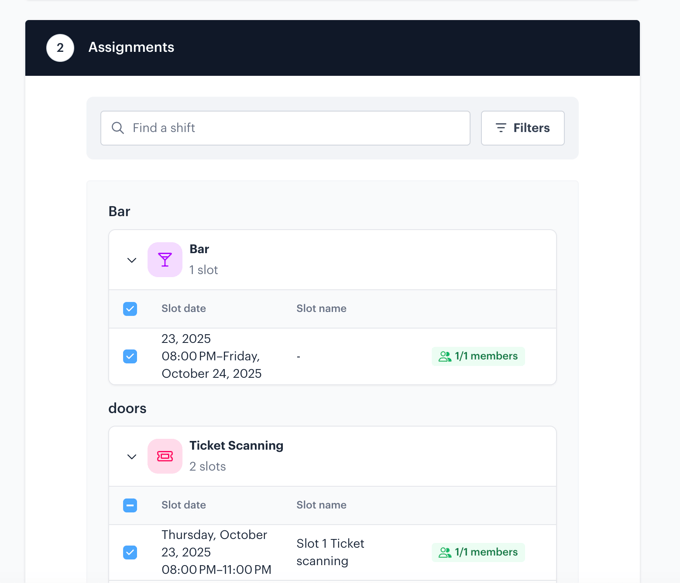Viewport: 680px width, 583px height.
Task: Click the '2 slots' label
Action: [207, 466]
